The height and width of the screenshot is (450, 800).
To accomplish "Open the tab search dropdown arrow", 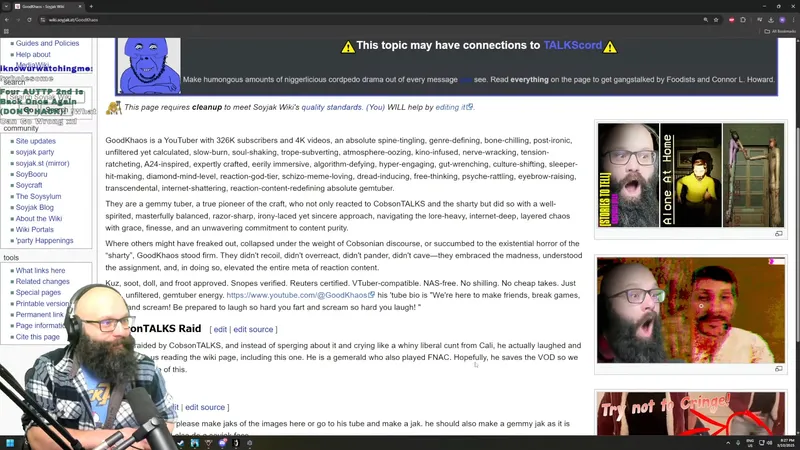I will tap(8, 5).
